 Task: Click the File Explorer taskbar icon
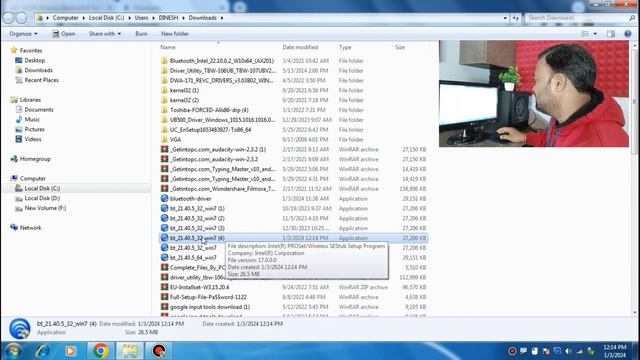130,351
